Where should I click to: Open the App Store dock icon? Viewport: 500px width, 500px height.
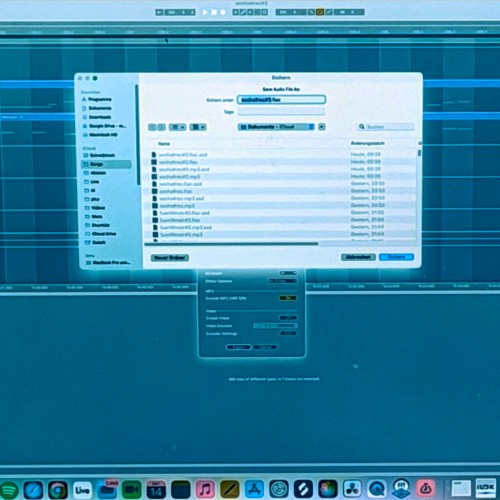pyautogui.click(x=254, y=490)
